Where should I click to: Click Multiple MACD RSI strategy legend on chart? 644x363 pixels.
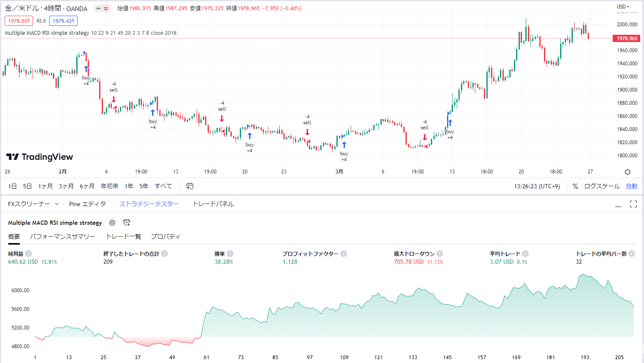[91, 33]
